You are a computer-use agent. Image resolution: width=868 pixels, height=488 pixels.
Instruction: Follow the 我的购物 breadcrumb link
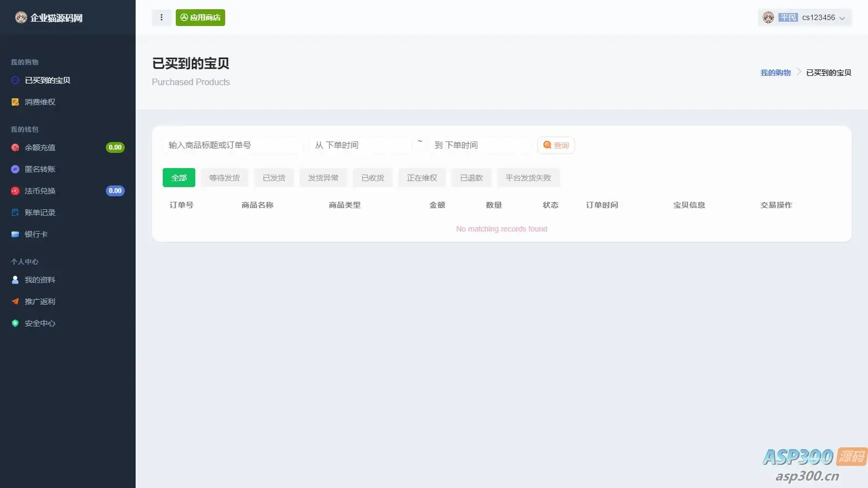775,73
